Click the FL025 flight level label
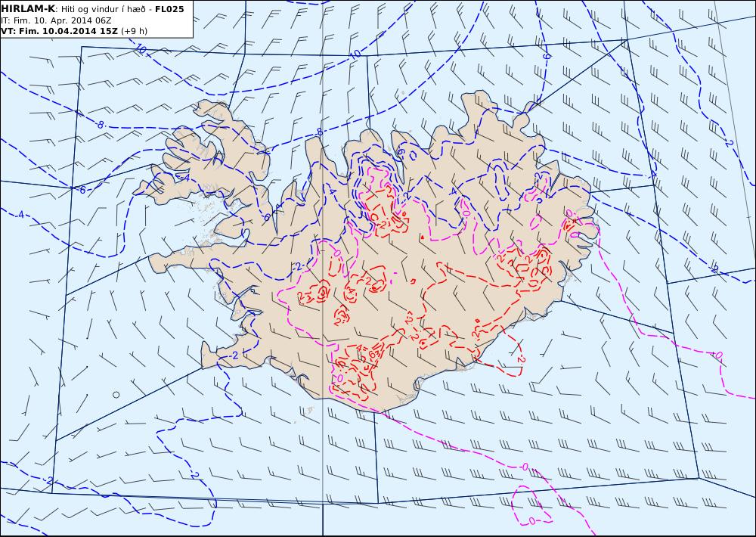 [169, 9]
